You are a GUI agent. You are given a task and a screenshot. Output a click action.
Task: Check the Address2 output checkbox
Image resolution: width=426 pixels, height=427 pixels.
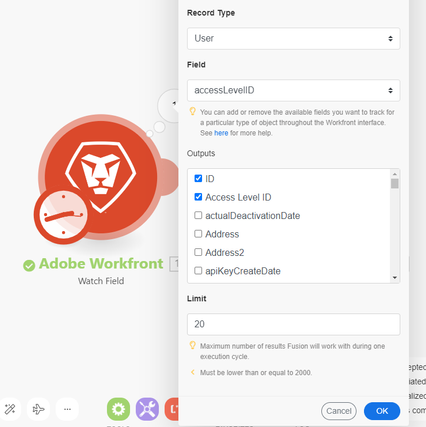[198, 252]
